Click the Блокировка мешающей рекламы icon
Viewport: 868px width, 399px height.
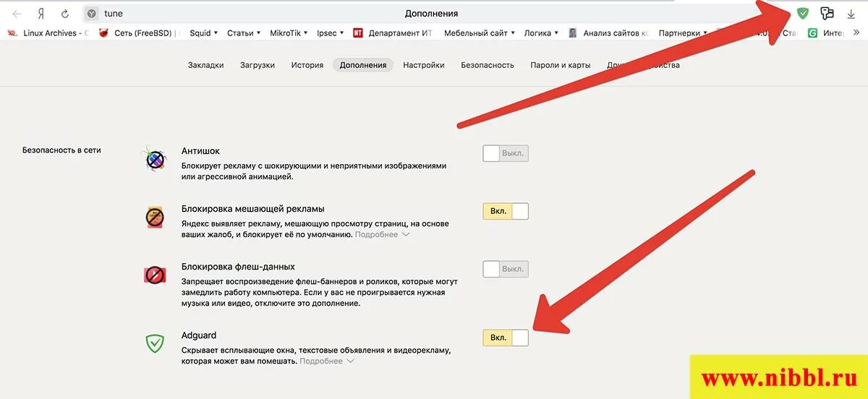click(155, 216)
